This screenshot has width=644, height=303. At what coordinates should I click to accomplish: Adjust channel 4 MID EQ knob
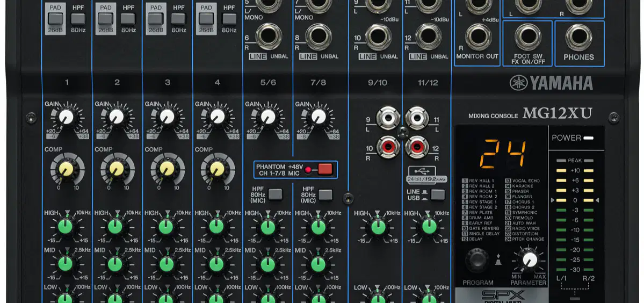(216, 264)
